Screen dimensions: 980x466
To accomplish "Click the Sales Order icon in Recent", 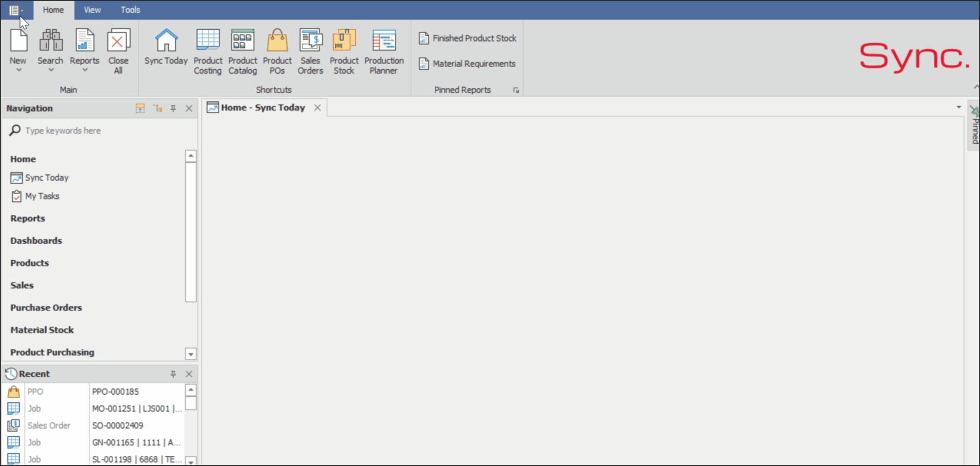I will [14, 425].
